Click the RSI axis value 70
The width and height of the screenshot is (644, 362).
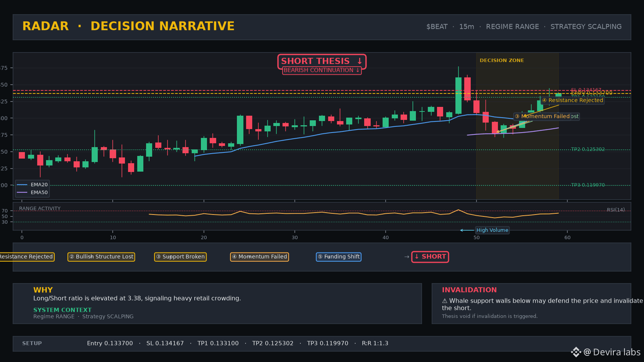coord(5,211)
